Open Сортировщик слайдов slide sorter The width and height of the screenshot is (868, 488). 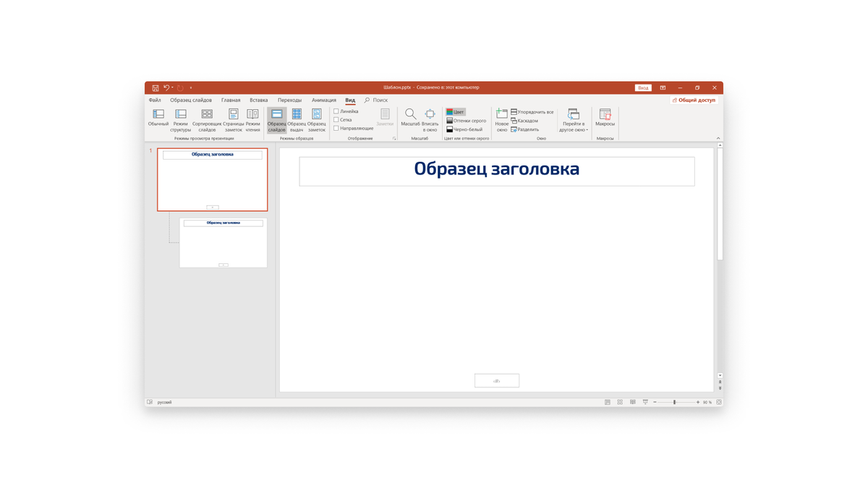tap(207, 120)
